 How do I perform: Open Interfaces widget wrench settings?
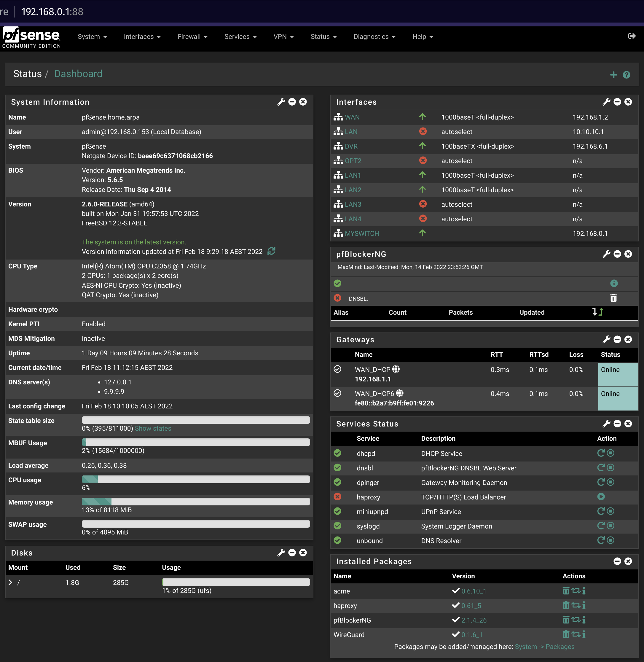pos(606,102)
